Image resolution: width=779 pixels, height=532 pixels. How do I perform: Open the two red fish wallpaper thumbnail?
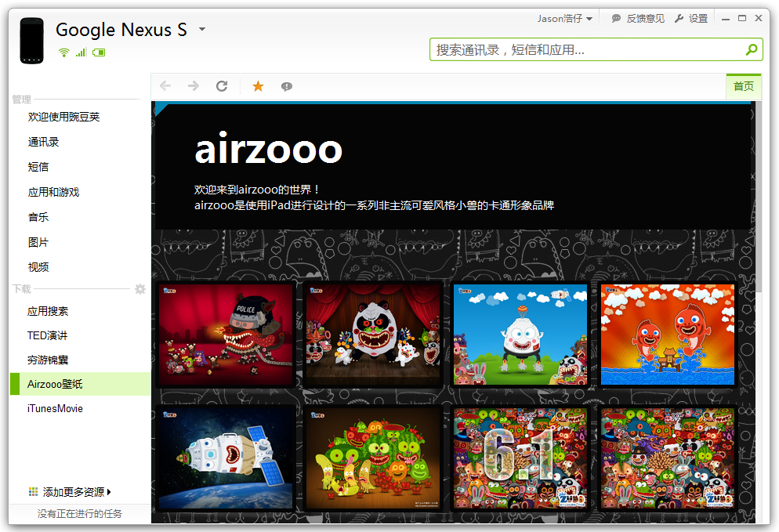[x=667, y=335]
